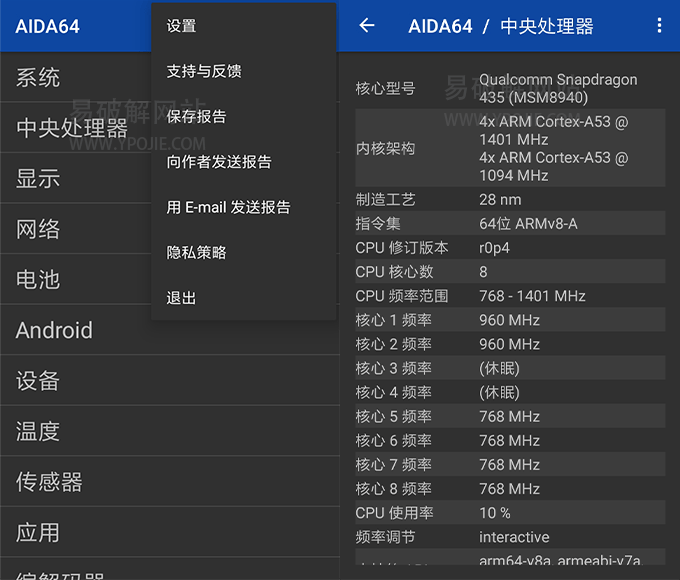Select the CPU 核心数 row

coord(510,272)
